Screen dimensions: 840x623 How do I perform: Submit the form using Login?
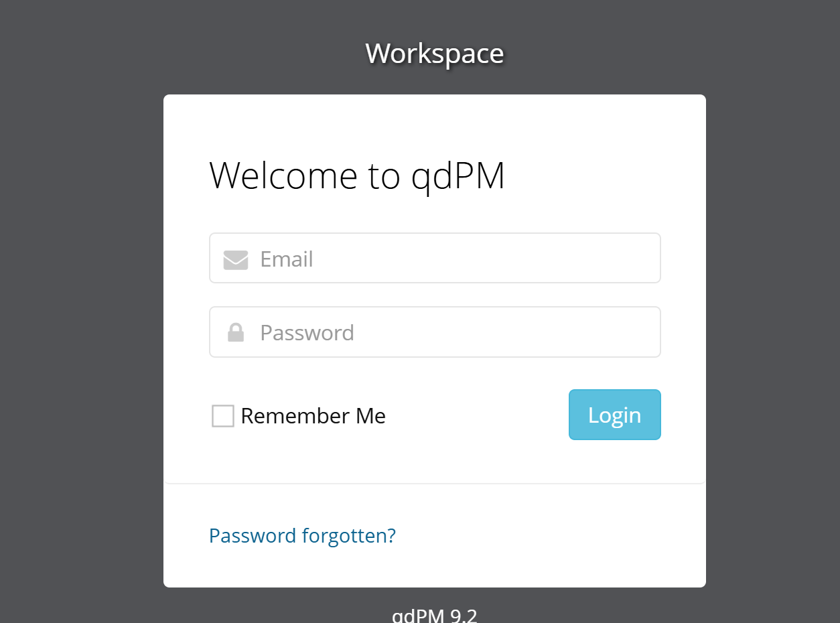click(x=615, y=415)
